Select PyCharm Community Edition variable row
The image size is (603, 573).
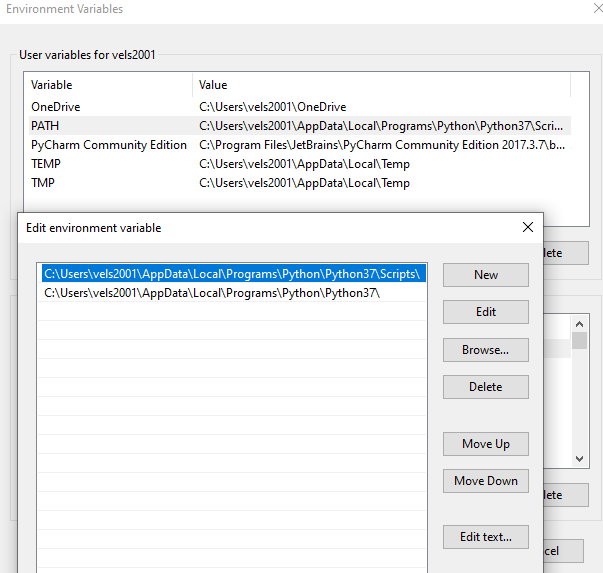[x=108, y=145]
